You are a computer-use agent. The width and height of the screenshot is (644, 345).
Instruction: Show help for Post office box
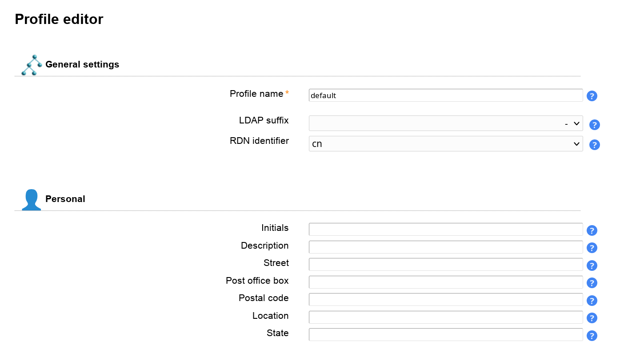coord(592,283)
